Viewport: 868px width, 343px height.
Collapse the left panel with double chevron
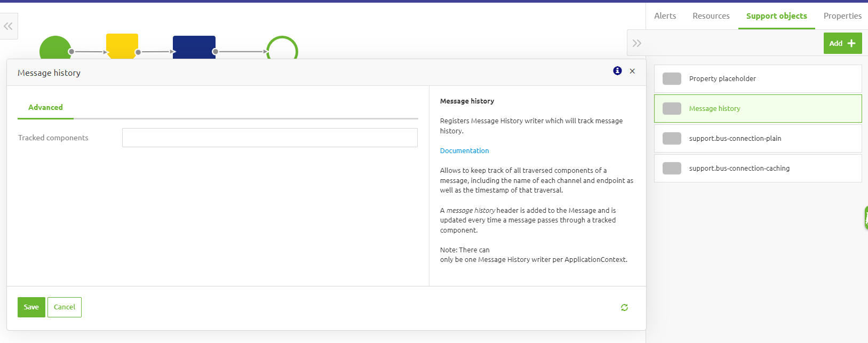pos(8,26)
